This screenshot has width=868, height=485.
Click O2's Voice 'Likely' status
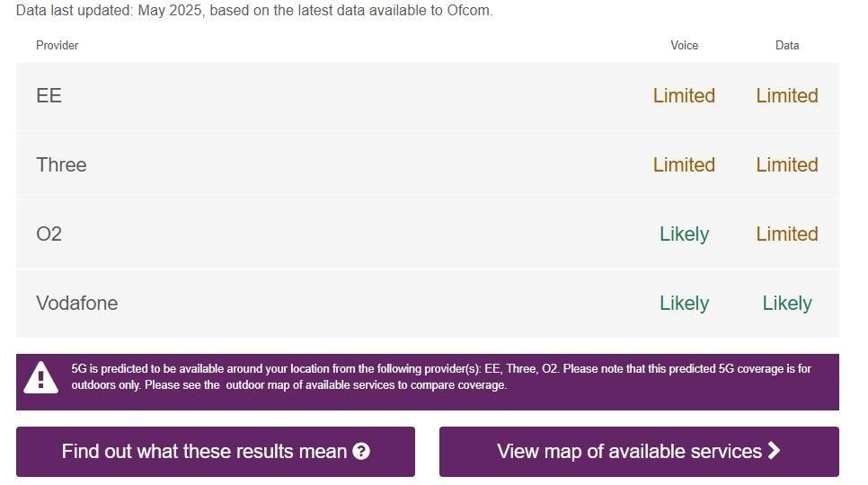tap(684, 234)
